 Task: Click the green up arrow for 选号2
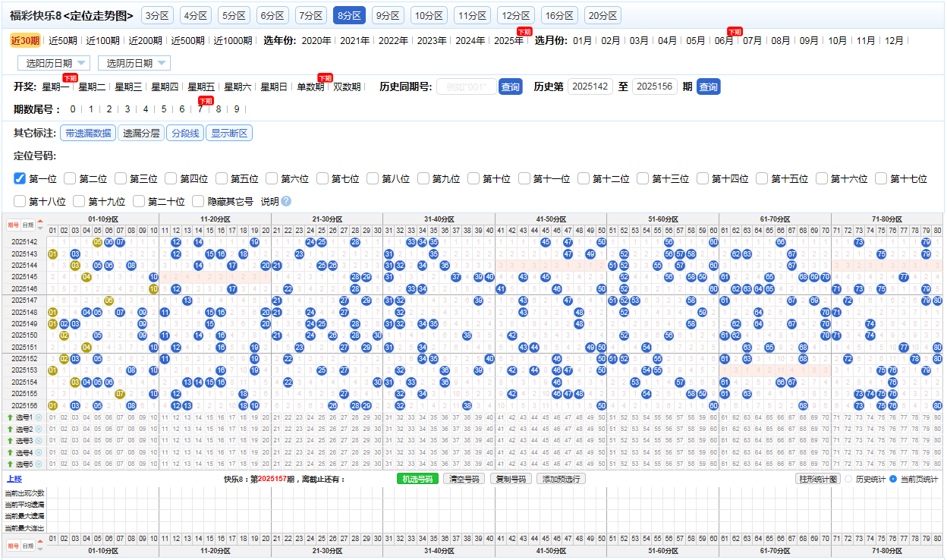click(x=10, y=429)
